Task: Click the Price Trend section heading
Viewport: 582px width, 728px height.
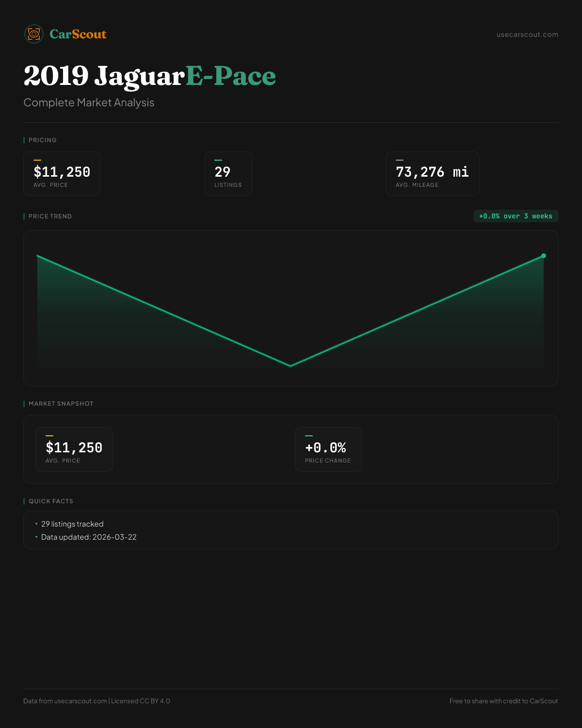Action: click(50, 216)
